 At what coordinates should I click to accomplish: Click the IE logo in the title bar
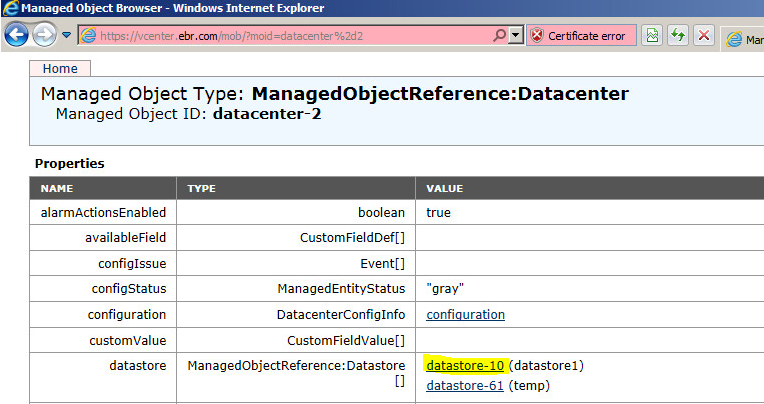(10, 9)
